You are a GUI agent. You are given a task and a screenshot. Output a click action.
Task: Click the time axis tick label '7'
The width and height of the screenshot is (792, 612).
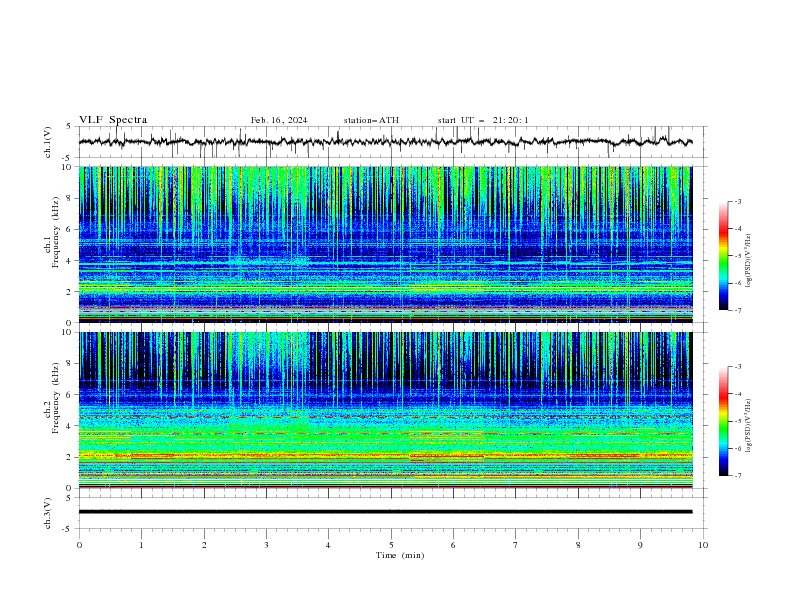point(516,545)
